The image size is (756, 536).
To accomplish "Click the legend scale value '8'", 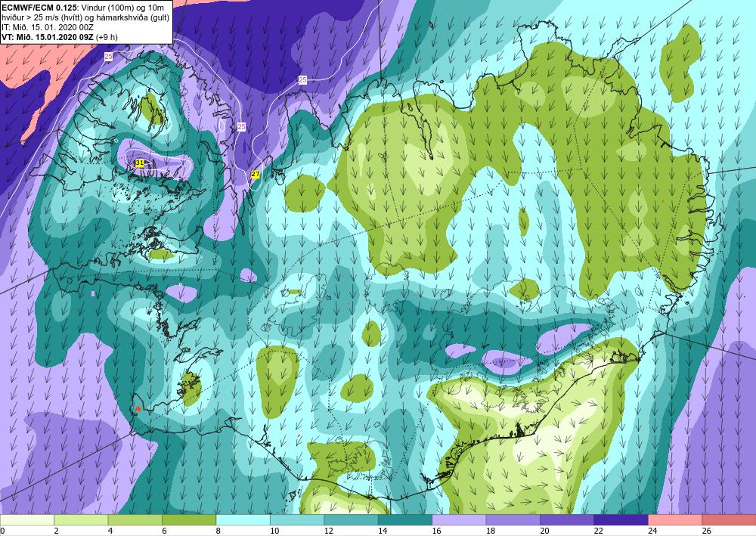I will point(218,531).
